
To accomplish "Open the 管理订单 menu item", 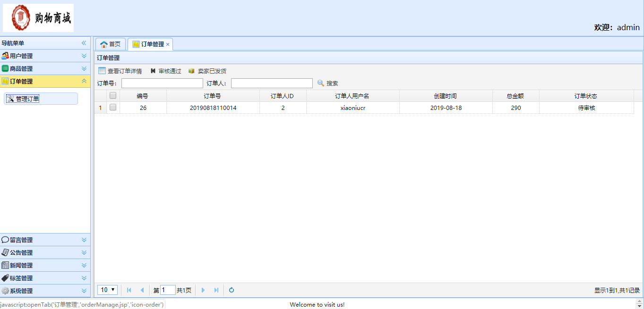I will (x=41, y=99).
